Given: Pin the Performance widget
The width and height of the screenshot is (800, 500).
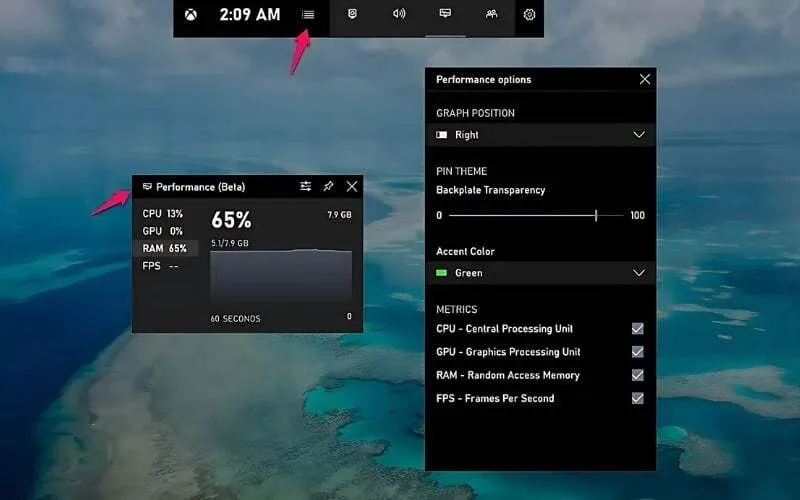Looking at the screenshot, I should point(329,186).
